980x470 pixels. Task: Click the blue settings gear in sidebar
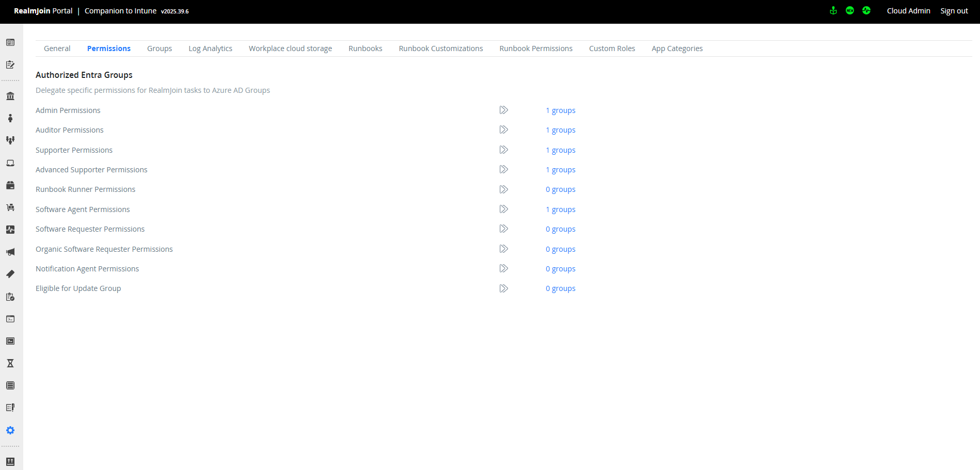(x=10, y=430)
